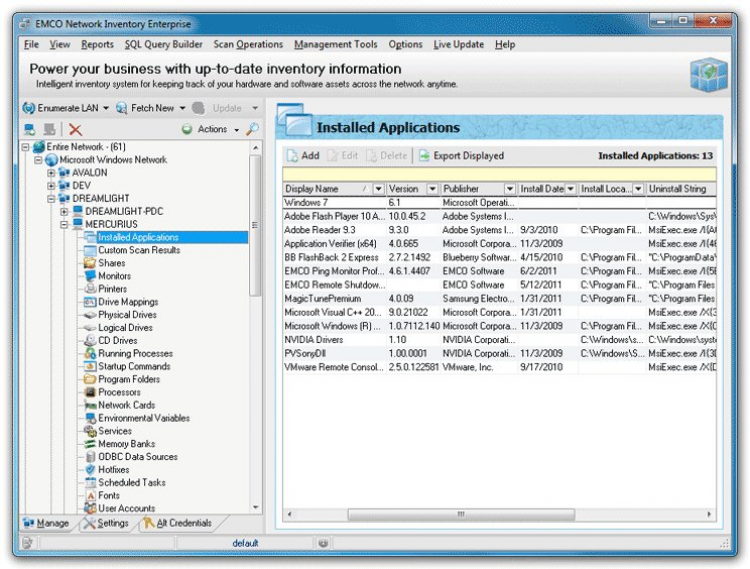Click the Fonts icon in tree
This screenshot has width=750, height=569.
[90, 495]
